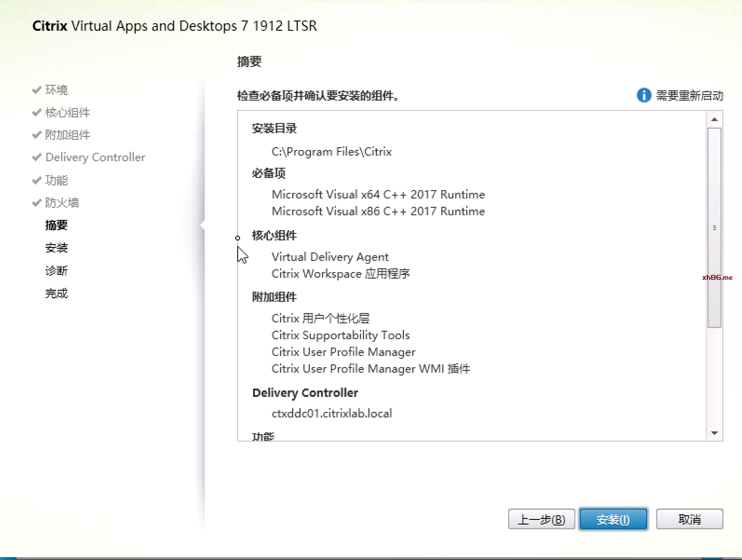The image size is (742, 560).
Task: Select the 完成 step in the sidebar
Action: tap(57, 293)
